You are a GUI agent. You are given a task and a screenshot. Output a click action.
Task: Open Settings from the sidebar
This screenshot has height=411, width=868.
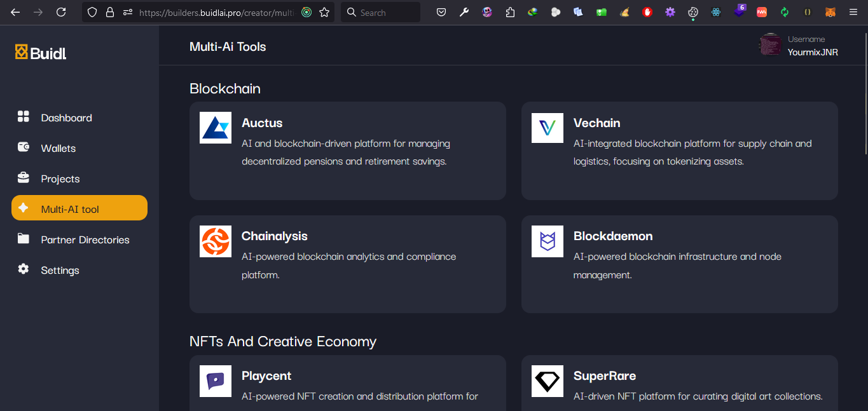click(60, 270)
